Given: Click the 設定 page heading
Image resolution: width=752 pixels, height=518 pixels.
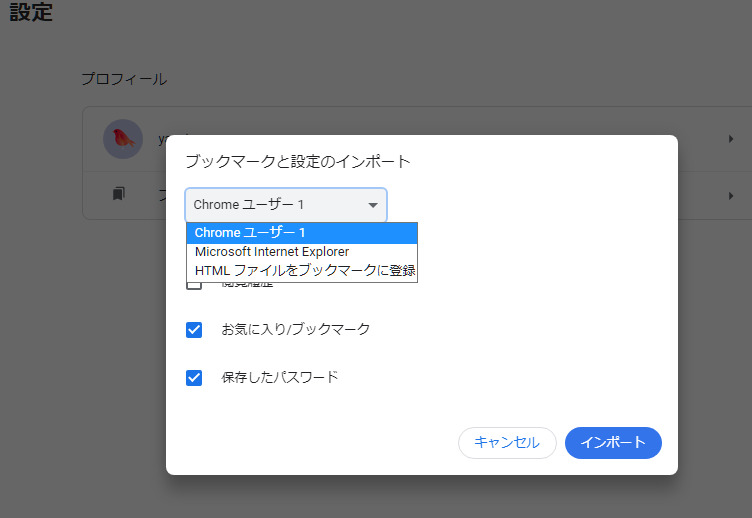Looking at the screenshot, I should click(31, 14).
